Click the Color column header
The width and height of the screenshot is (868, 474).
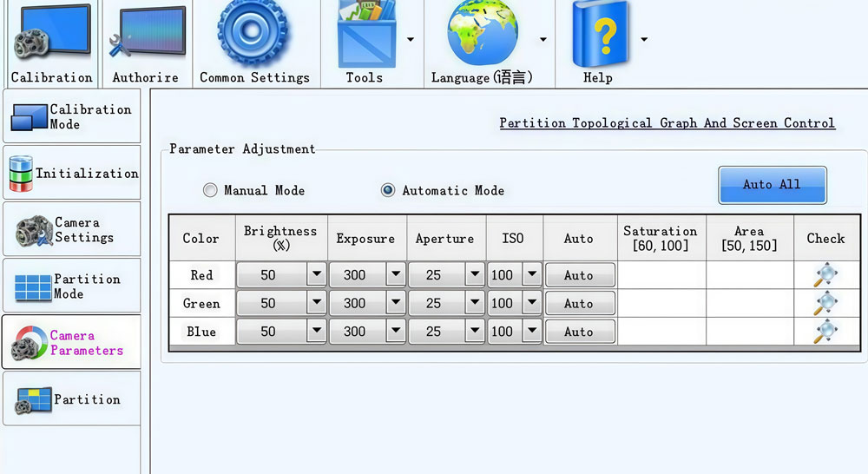point(202,238)
